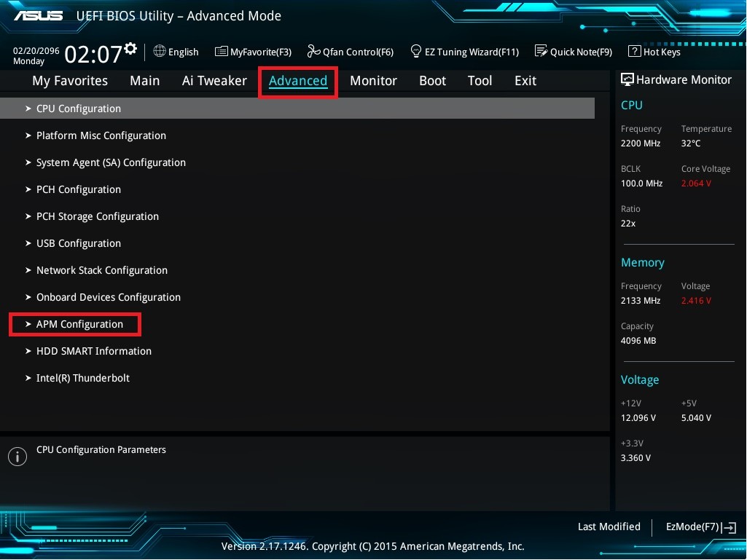747x560 pixels.
Task: Click EzMode(F7) text button
Action: pyautogui.click(x=692, y=527)
